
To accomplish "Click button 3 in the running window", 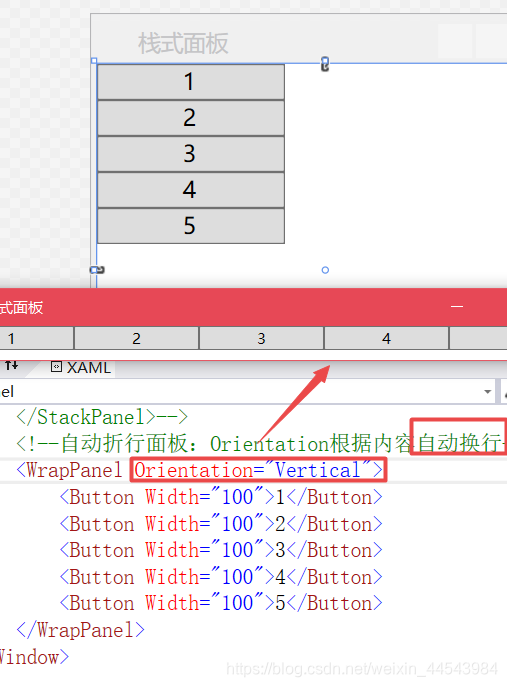I will point(262,338).
